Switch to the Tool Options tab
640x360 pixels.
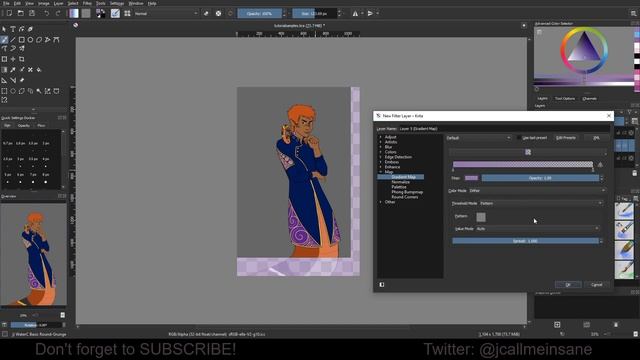[565, 98]
